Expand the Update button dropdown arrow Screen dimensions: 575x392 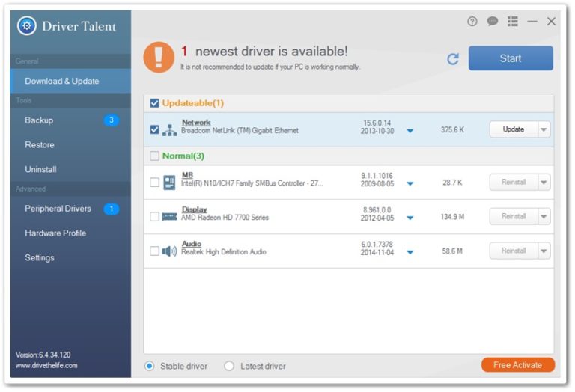(x=544, y=129)
